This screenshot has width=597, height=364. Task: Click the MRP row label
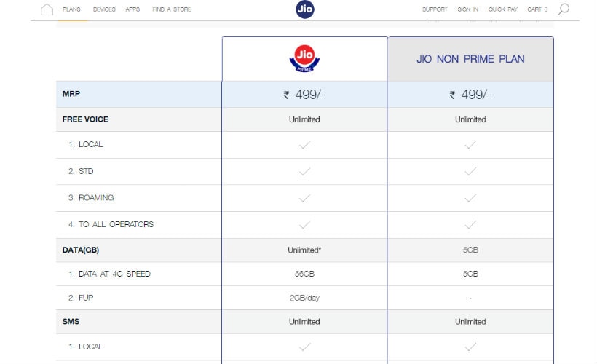(x=71, y=94)
